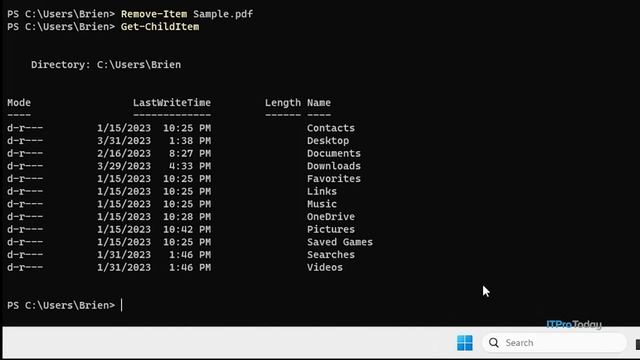Open the Windows Start menu
The image size is (640, 360).
click(464, 343)
